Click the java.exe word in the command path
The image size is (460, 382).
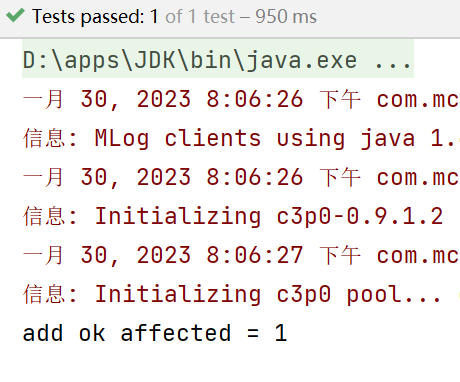coord(302,61)
